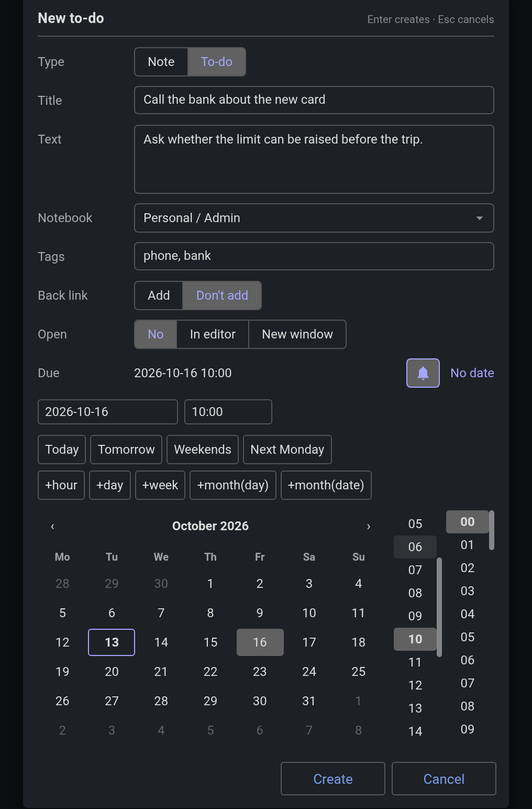Clear due date with No date
532x809 pixels.
pos(472,373)
